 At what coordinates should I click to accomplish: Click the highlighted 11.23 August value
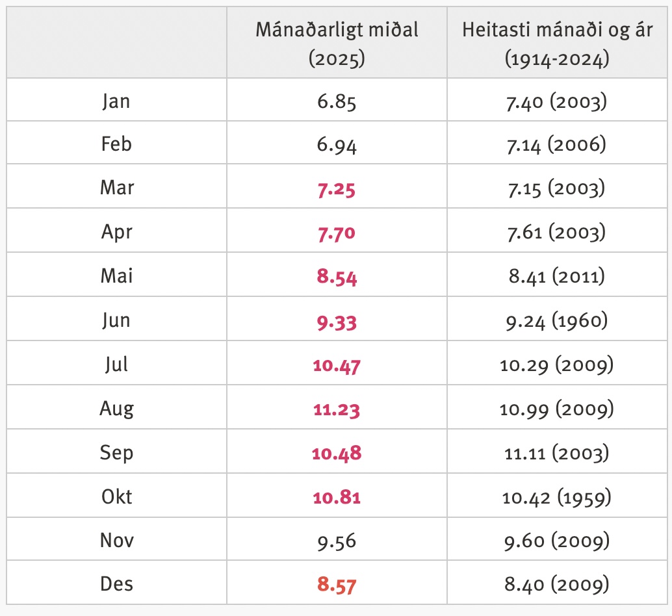(x=337, y=409)
